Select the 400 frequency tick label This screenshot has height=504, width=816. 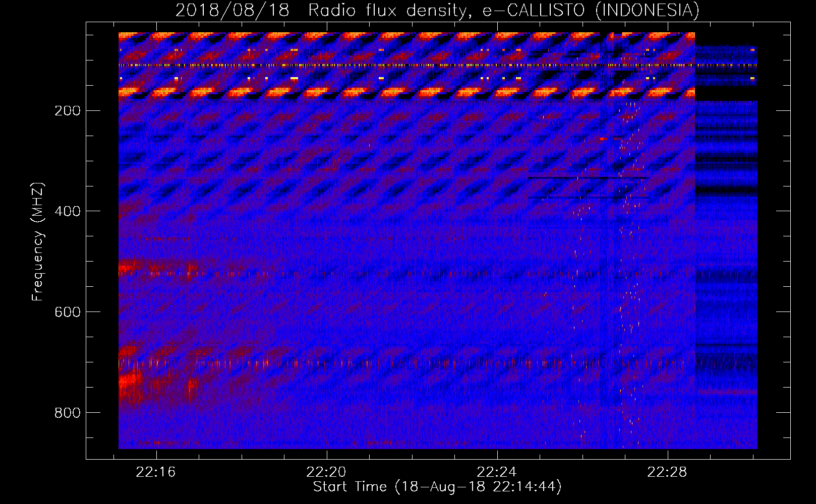[x=68, y=211]
